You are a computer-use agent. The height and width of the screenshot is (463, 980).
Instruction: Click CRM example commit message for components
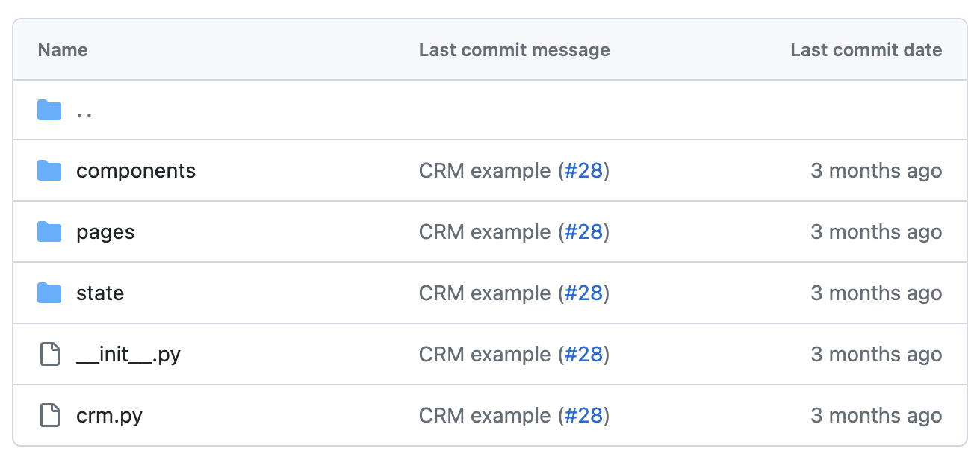point(485,171)
